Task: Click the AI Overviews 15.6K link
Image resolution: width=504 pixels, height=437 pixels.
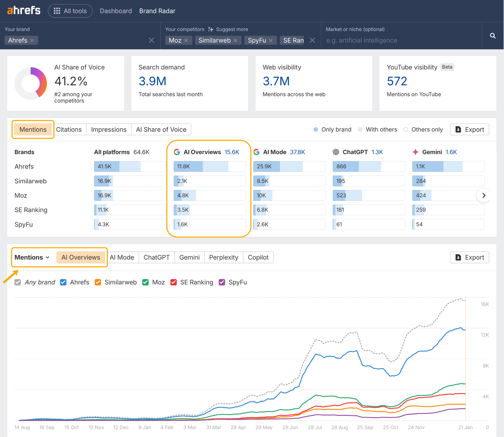Action: 212,152
